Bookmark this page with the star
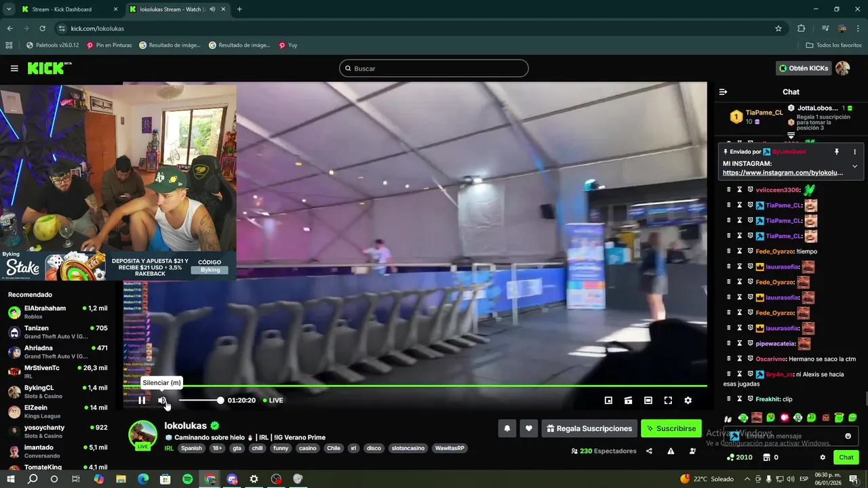This screenshot has width=868, height=488. point(778,28)
